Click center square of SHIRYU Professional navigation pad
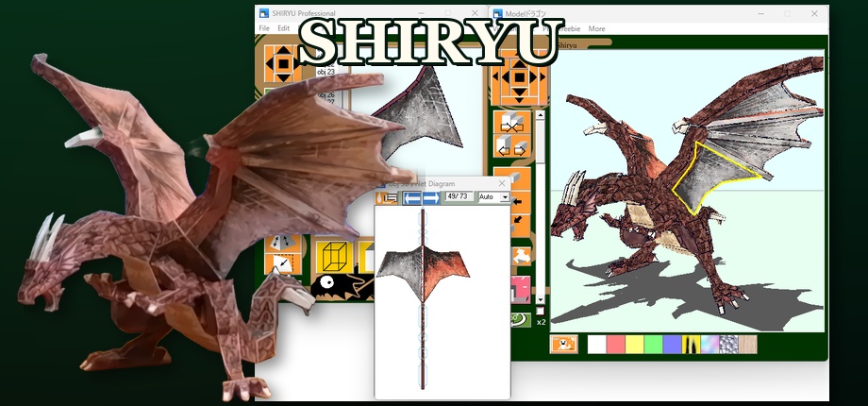The image size is (868, 406). pos(283,63)
